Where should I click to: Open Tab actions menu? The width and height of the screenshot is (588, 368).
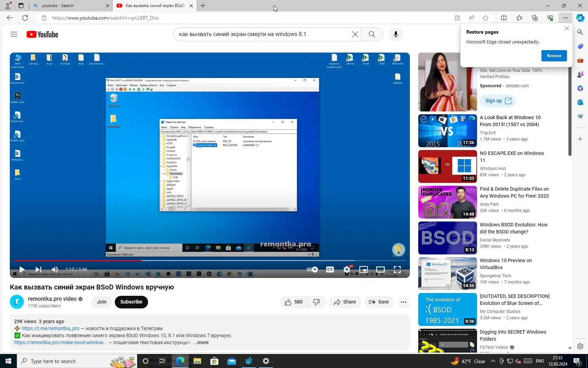pos(21,6)
